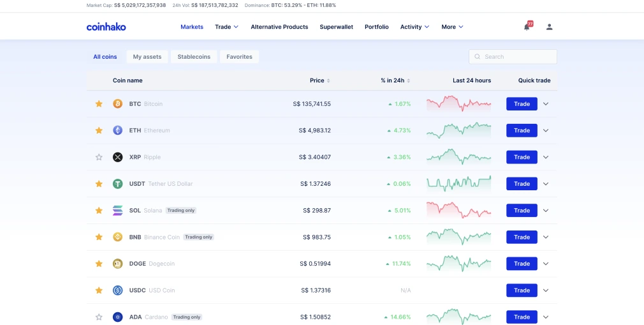Click the Dogecoin coin icon
This screenshot has height=325, width=644.
[118, 264]
